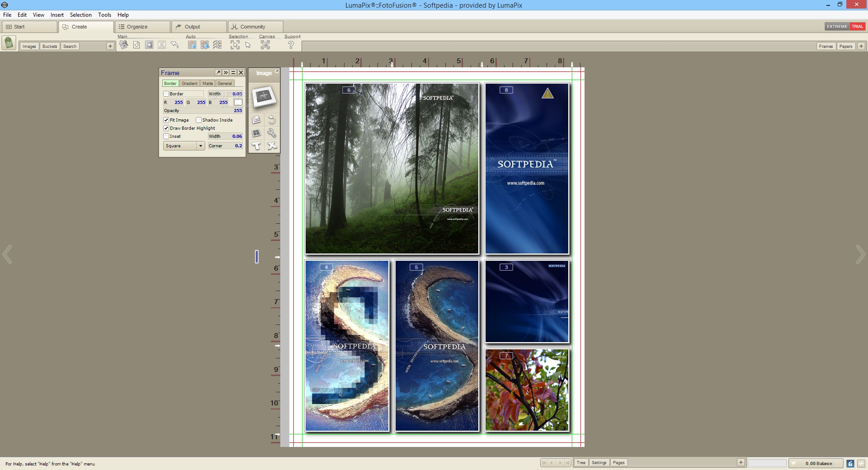Enable the Inset checkbox
Image resolution: width=868 pixels, height=470 pixels.
coord(166,136)
